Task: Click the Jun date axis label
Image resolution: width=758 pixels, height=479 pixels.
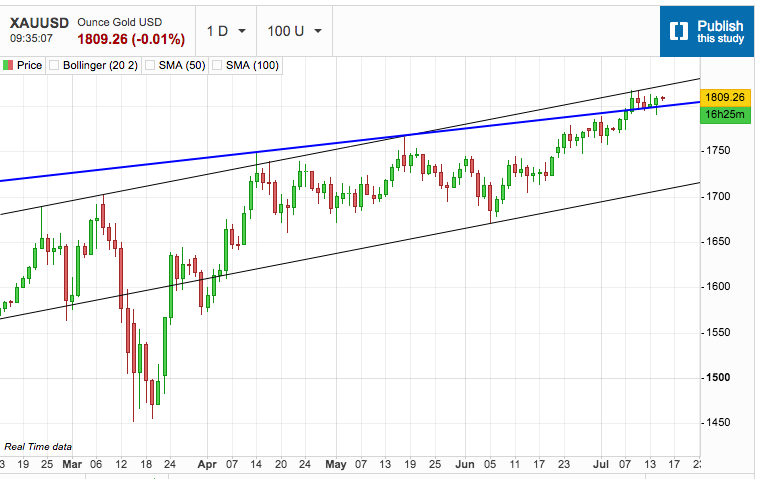Action: [465, 464]
